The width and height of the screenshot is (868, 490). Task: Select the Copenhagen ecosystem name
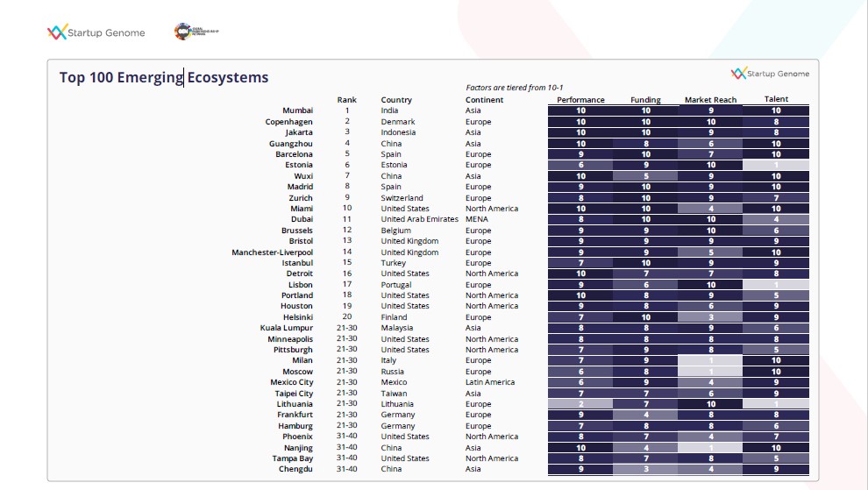pyautogui.click(x=289, y=122)
